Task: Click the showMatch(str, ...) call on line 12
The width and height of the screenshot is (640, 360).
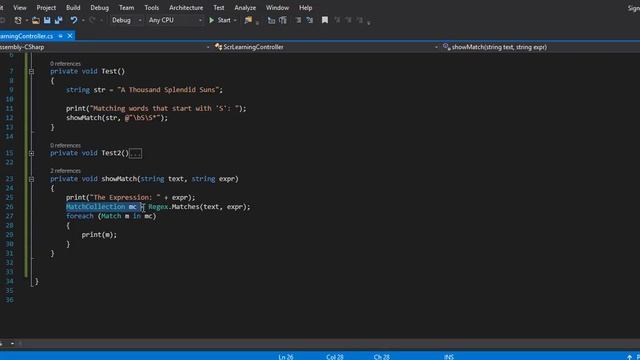Action: [x=117, y=118]
